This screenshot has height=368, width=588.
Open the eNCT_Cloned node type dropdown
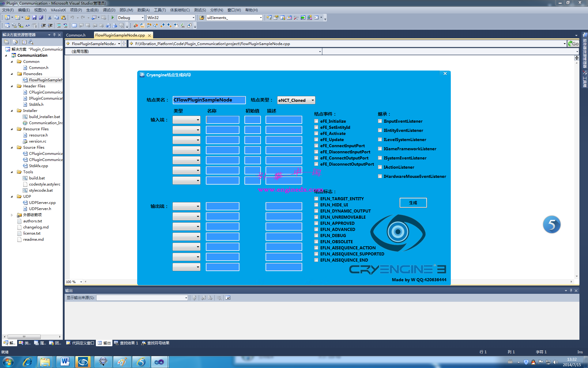[x=296, y=100]
